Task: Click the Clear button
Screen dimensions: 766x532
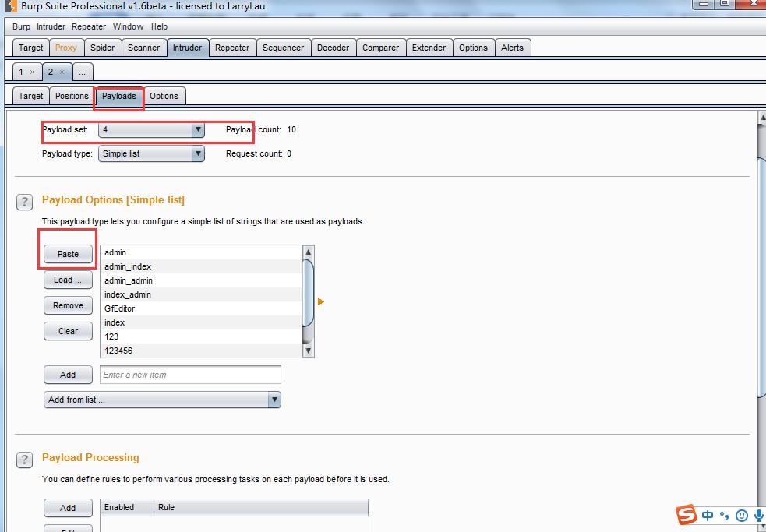Action: tap(68, 331)
